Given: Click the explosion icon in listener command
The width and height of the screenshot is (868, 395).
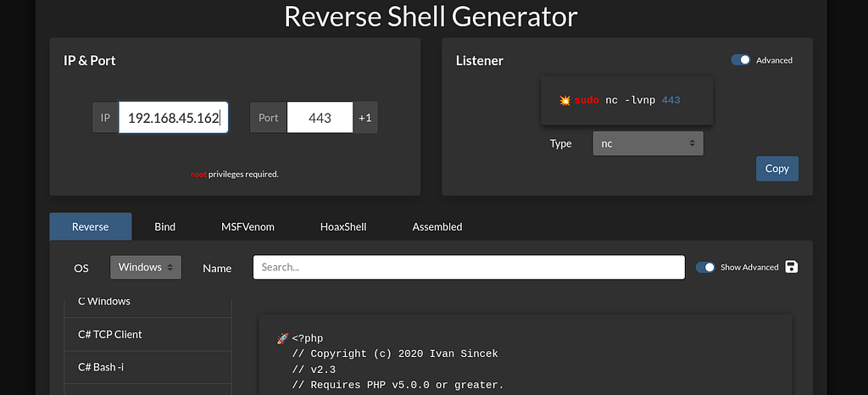Looking at the screenshot, I should coord(565,101).
